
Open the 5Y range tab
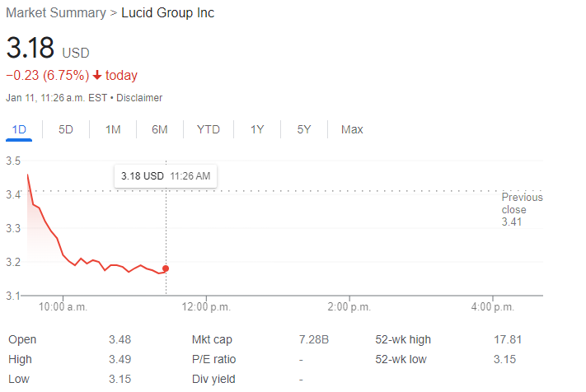coord(304,129)
